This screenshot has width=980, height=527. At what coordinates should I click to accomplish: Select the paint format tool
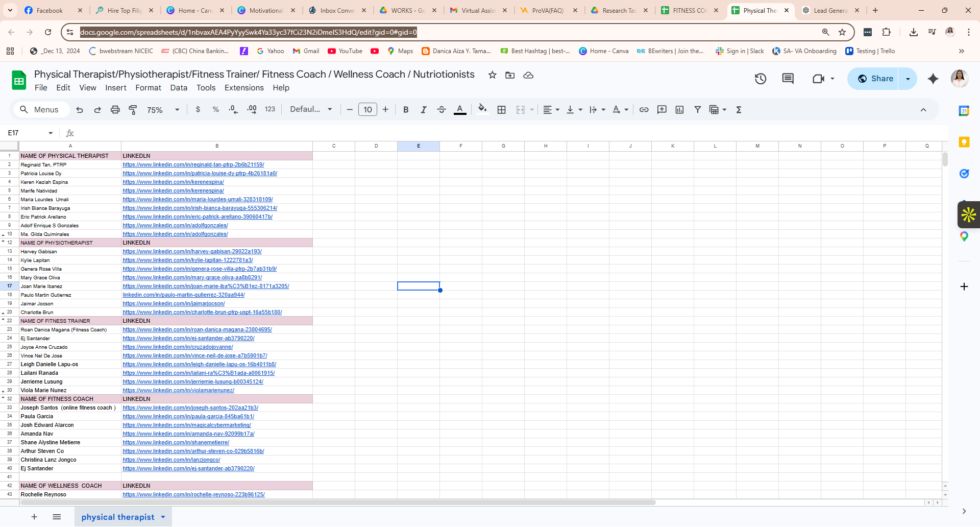point(133,110)
